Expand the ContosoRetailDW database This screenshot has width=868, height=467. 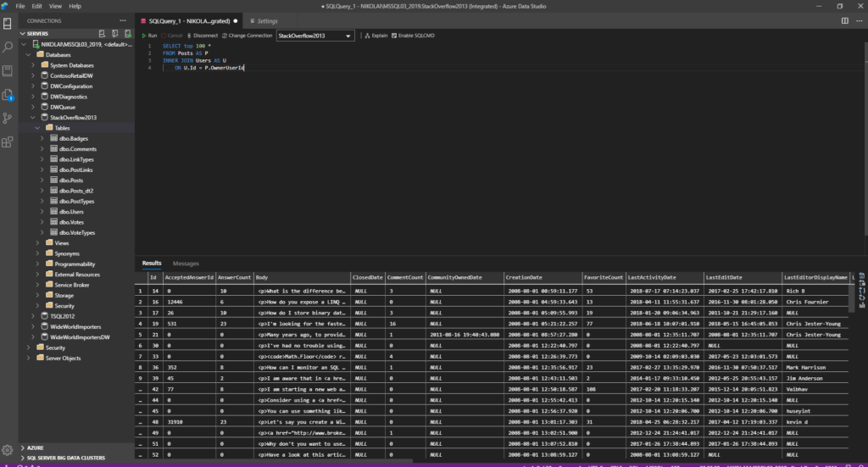point(33,75)
